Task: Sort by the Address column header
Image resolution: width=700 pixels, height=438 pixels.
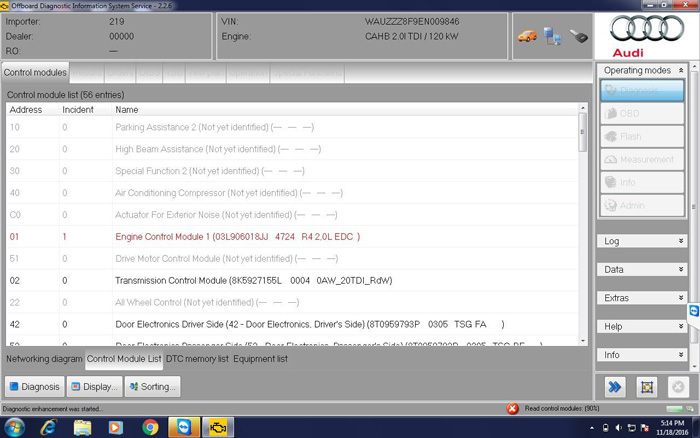Action: click(x=32, y=110)
